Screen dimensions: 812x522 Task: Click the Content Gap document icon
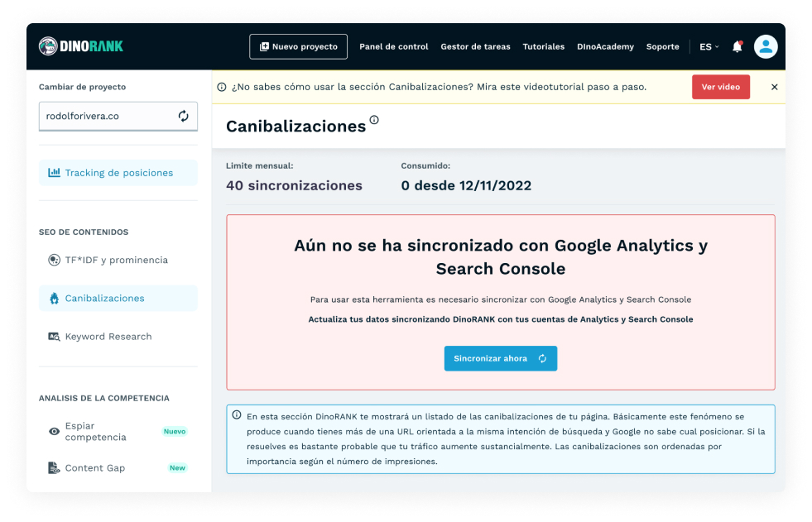54,467
